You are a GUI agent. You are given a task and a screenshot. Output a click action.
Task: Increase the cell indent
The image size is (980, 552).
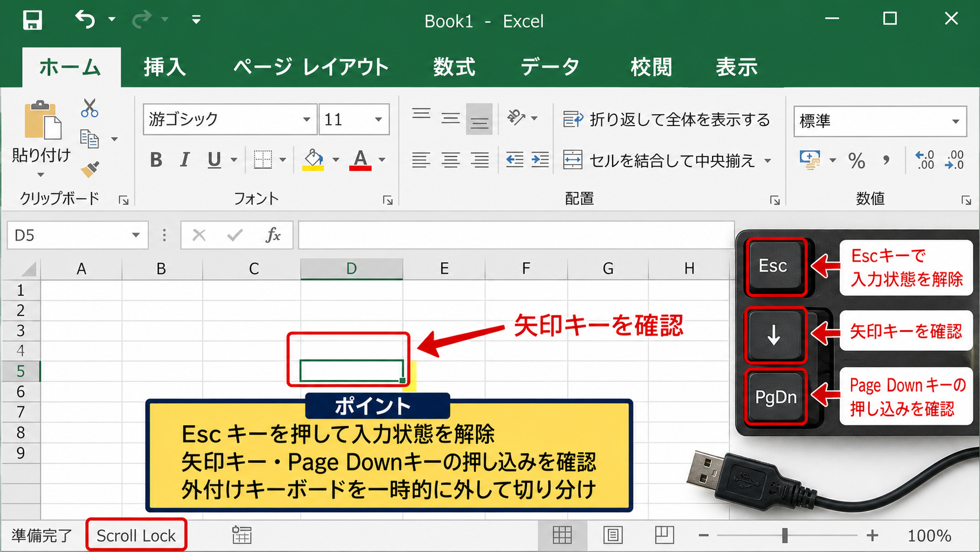pos(540,160)
